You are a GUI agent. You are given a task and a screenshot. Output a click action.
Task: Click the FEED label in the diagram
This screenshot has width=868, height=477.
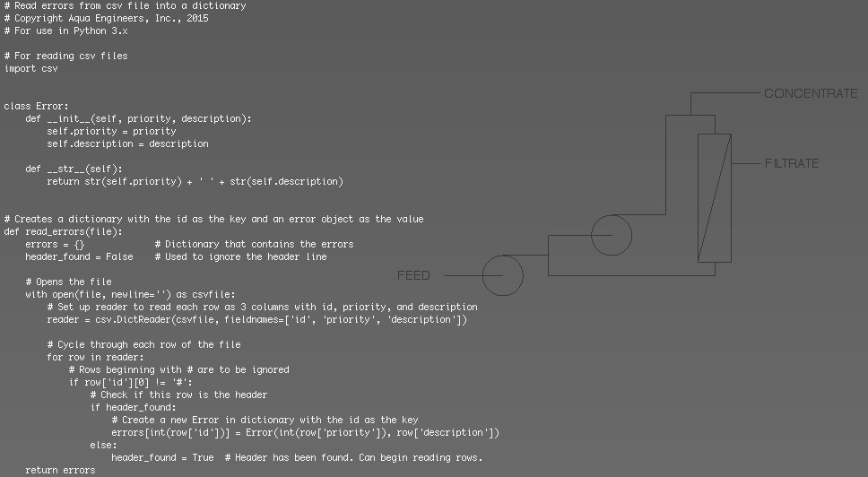[413, 275]
